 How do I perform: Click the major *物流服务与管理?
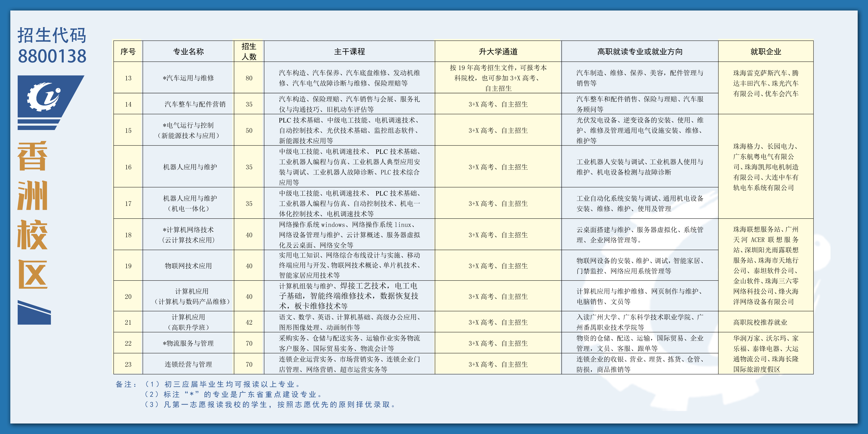[188, 343]
